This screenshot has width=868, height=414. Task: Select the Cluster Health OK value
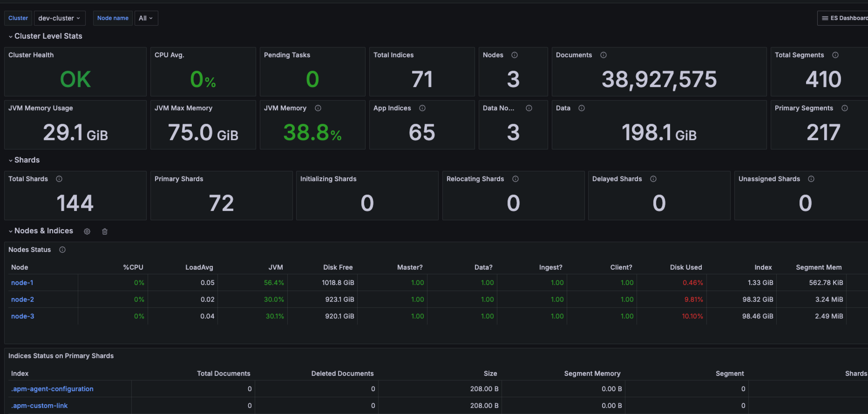[x=75, y=79]
